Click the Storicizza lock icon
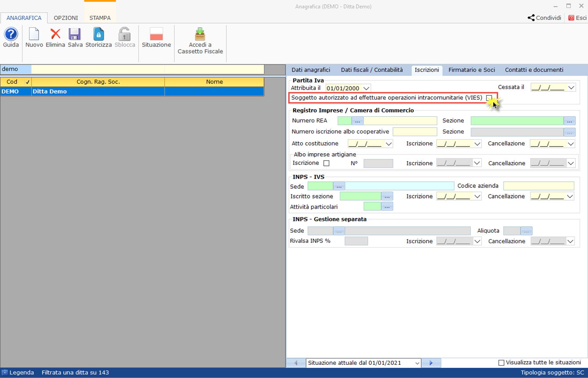The width and height of the screenshot is (588, 378). point(98,35)
